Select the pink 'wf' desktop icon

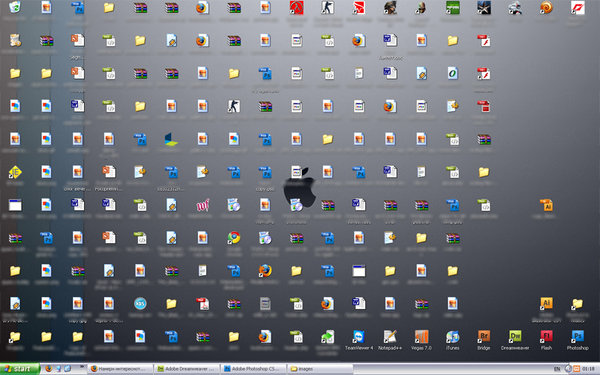pyautogui.click(x=202, y=205)
